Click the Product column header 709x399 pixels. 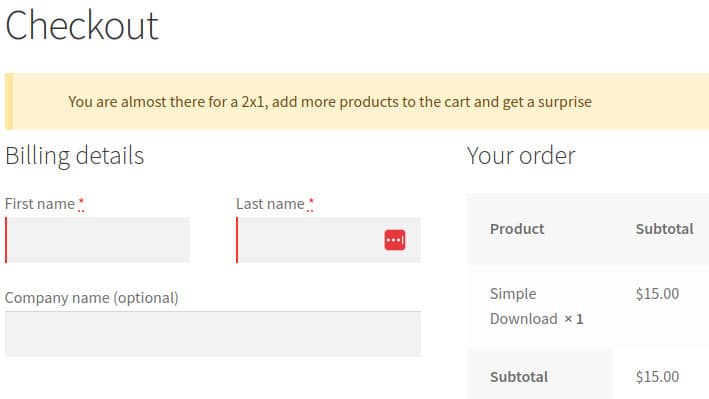point(517,229)
